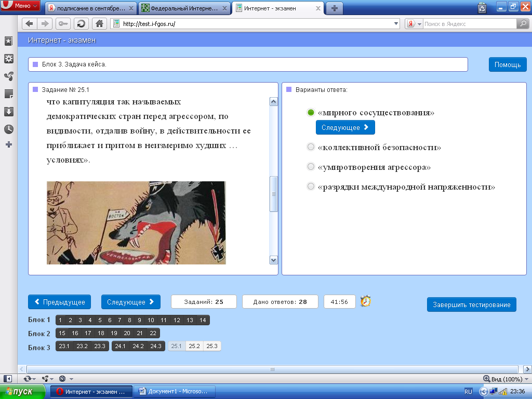Go to question 25.2

(x=194, y=346)
